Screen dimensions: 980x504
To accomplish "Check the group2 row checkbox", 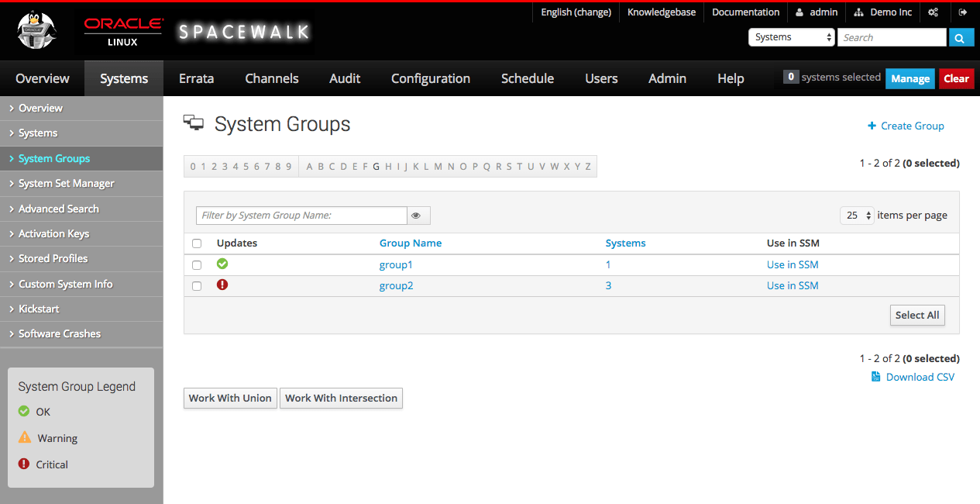I will (x=197, y=286).
